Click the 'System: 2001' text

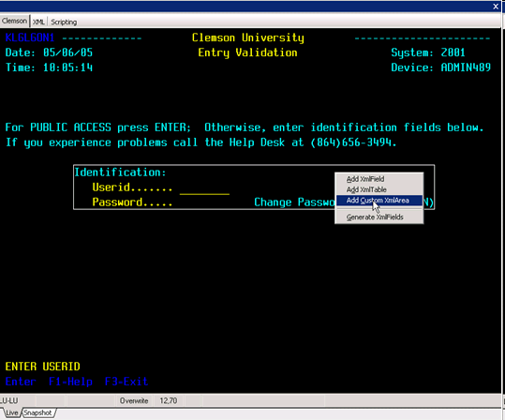428,52
